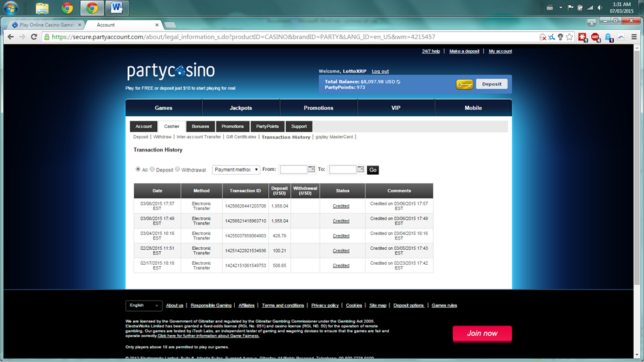Open a new tab with the tab button

[x=170, y=25]
